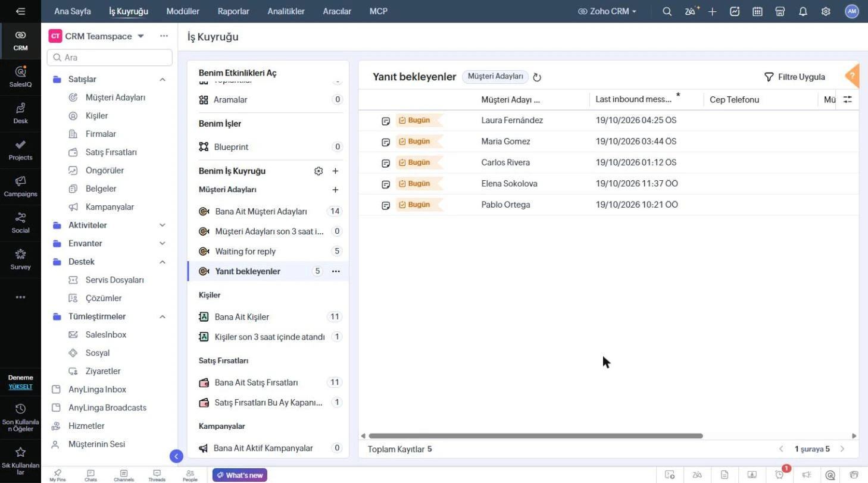Collapse the Tümleştirmeler folder
The height and width of the screenshot is (483, 868).
163,317
